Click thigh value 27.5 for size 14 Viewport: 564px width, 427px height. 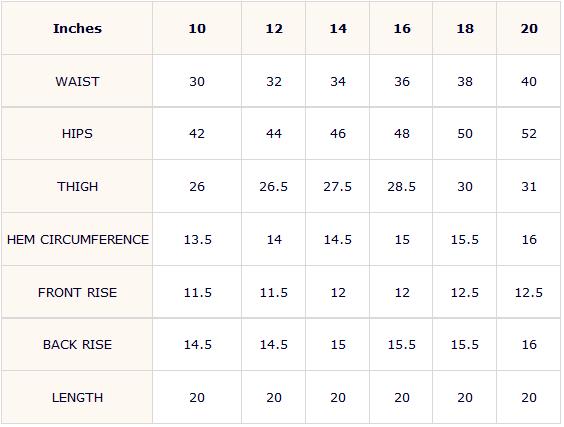click(x=337, y=186)
